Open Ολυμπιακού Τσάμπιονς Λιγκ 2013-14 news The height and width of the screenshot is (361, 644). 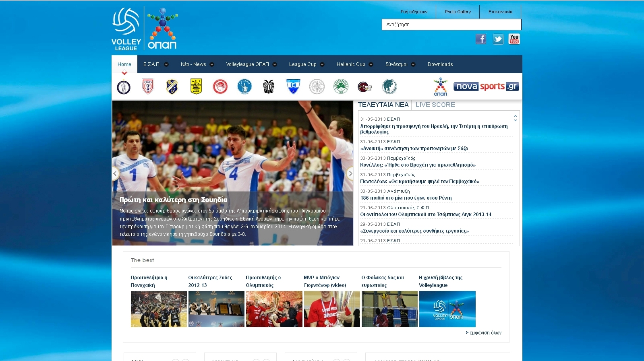pyautogui.click(x=426, y=215)
